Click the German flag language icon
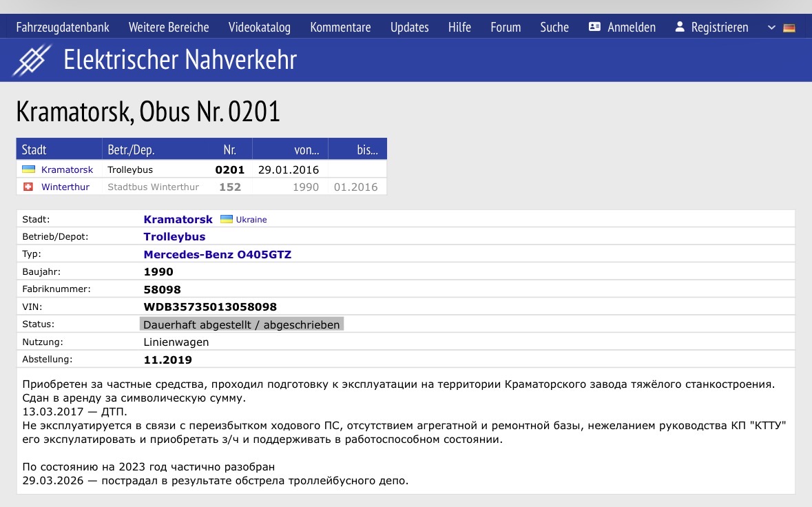812x507 pixels. [x=789, y=28]
